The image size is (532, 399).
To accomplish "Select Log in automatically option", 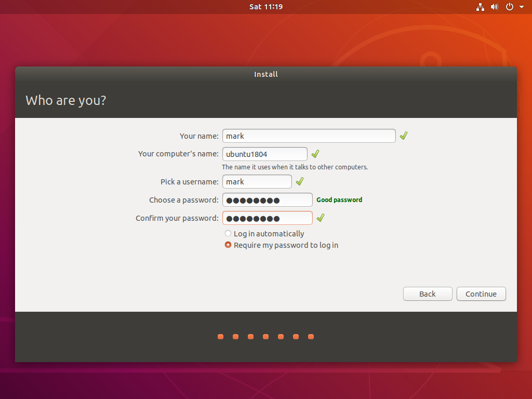I will [264, 233].
